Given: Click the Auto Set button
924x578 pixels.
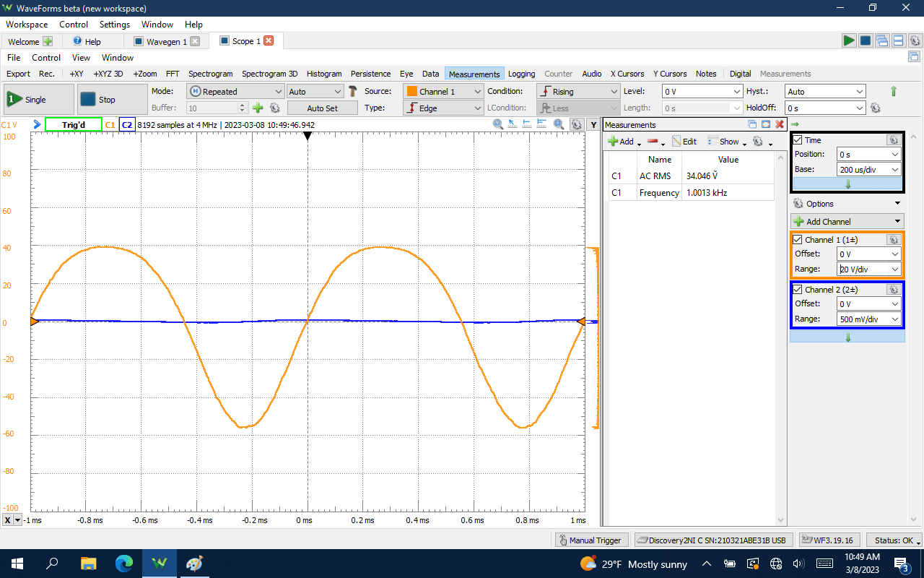Looking at the screenshot, I should click(x=322, y=108).
